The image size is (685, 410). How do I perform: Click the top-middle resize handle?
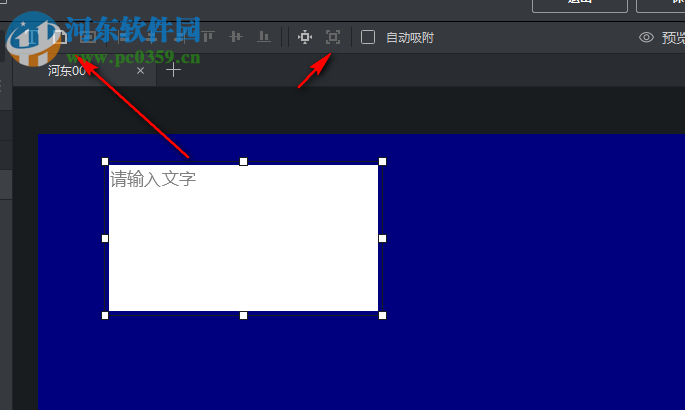coord(243,162)
